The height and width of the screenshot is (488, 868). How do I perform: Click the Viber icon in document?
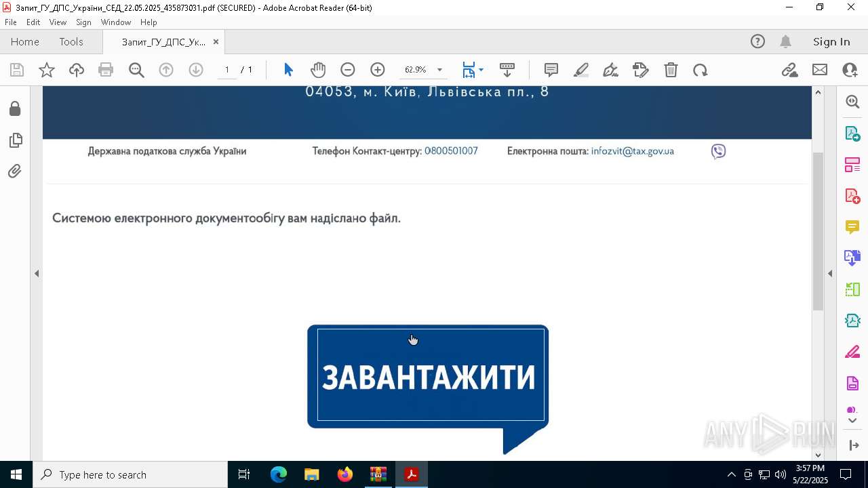point(719,151)
